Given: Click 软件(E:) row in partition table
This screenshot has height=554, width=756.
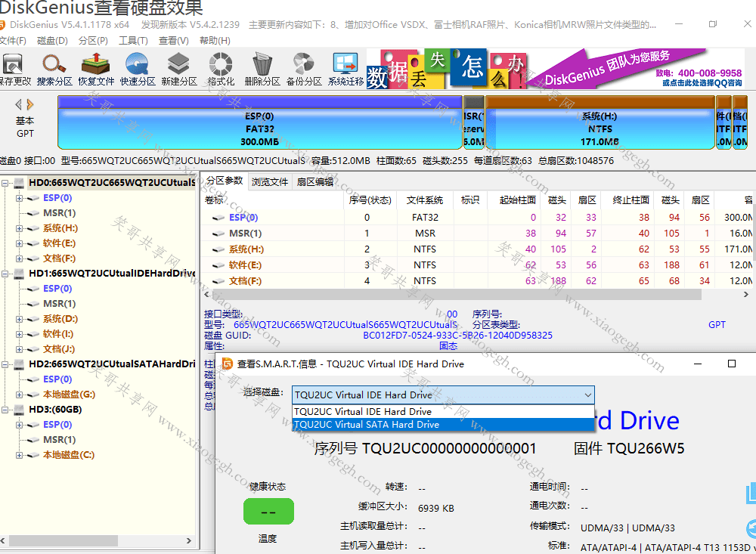Looking at the screenshot, I should (x=477, y=265).
